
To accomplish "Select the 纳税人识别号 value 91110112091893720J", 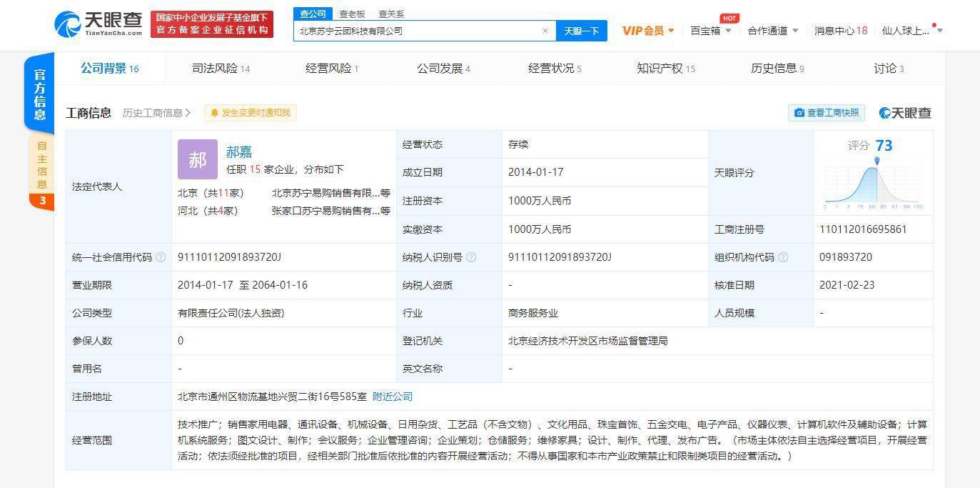I will [x=560, y=257].
